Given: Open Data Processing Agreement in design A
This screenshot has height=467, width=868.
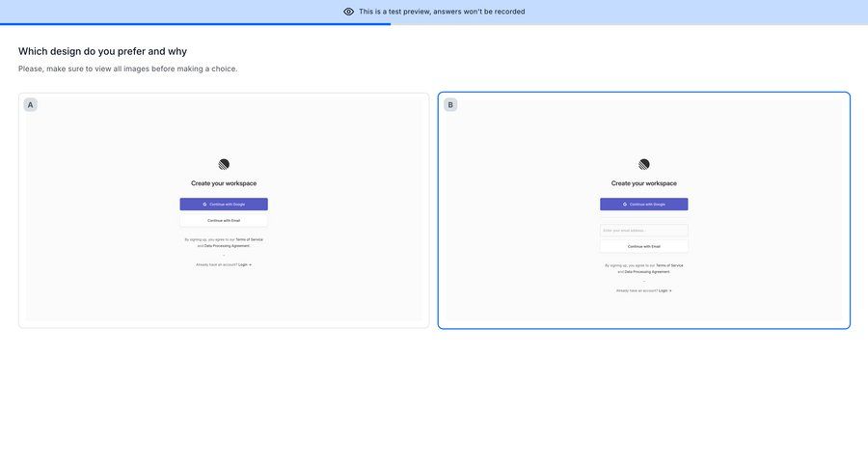Looking at the screenshot, I should tap(227, 246).
